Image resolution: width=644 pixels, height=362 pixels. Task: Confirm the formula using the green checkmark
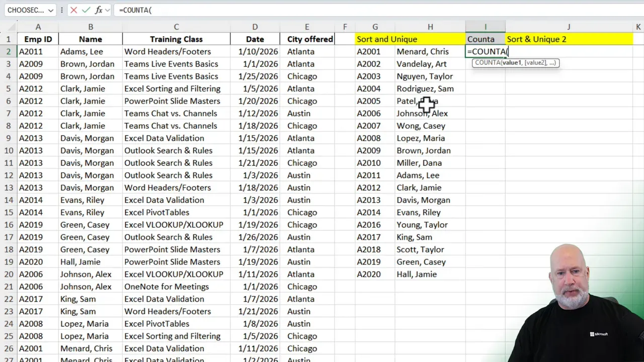86,10
